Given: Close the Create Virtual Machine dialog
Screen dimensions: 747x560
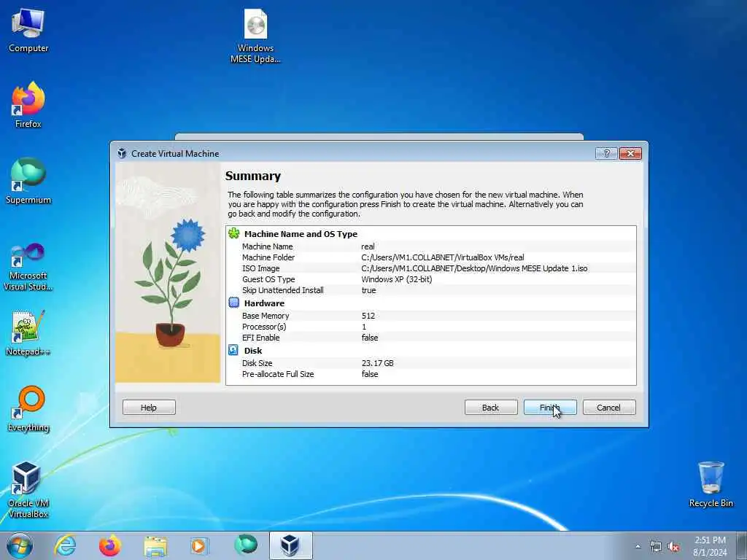Looking at the screenshot, I should (x=630, y=153).
